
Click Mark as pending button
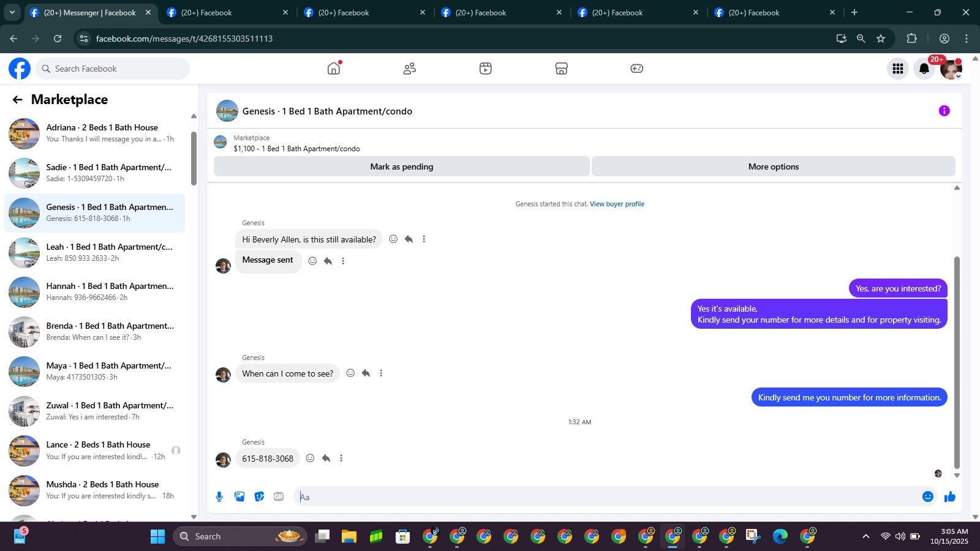[402, 167]
